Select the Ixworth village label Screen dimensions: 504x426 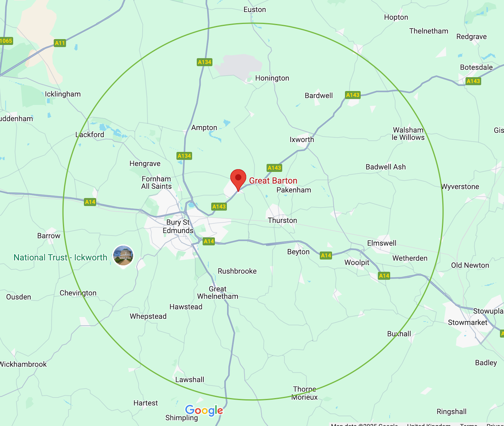click(302, 140)
